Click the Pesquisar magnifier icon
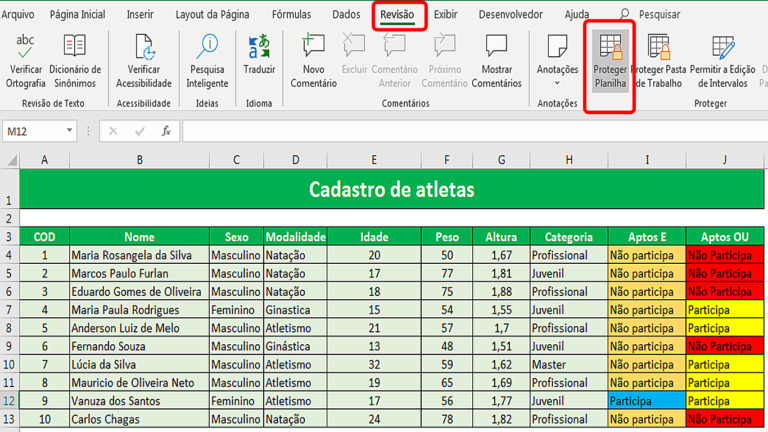 tap(624, 14)
